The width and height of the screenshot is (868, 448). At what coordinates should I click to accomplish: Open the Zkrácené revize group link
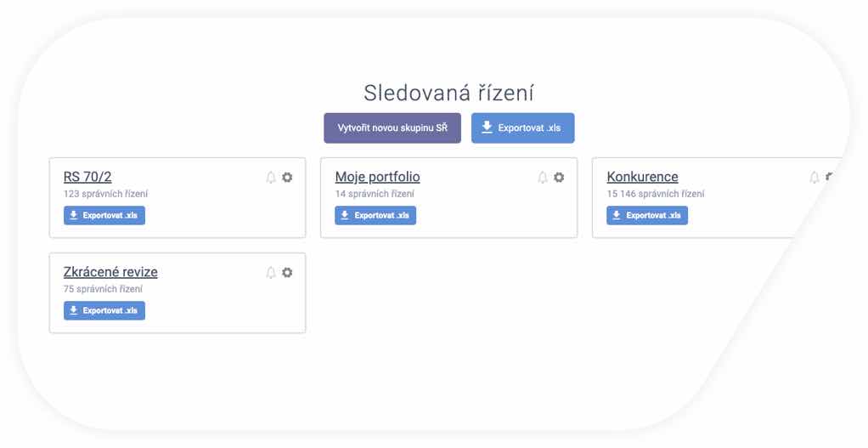[110, 272]
